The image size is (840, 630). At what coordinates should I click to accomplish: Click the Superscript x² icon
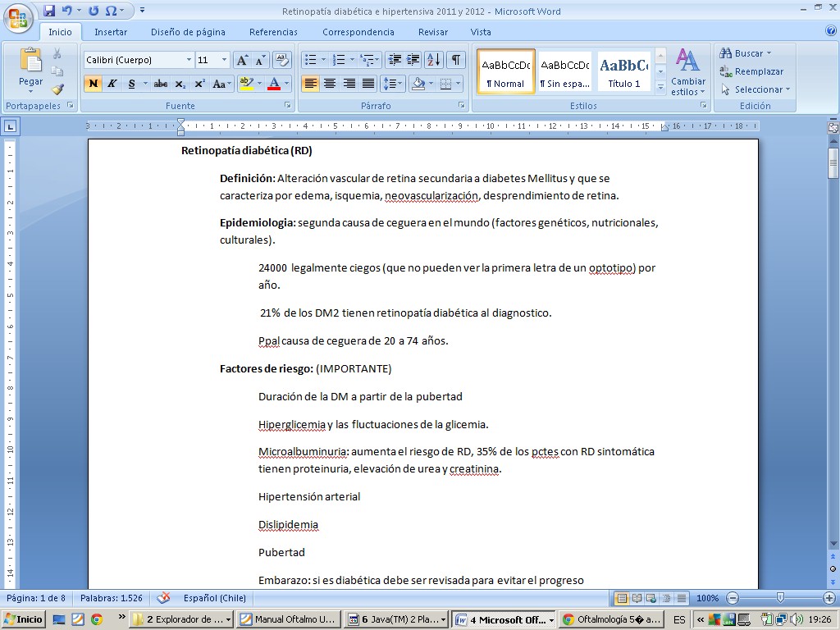tap(199, 84)
